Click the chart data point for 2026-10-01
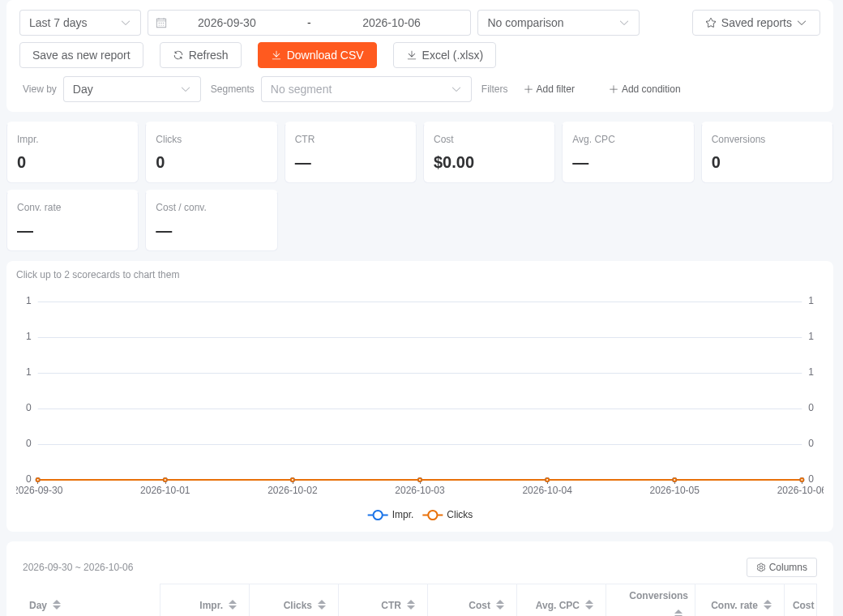Viewport: 843px width, 616px height. 165,480
